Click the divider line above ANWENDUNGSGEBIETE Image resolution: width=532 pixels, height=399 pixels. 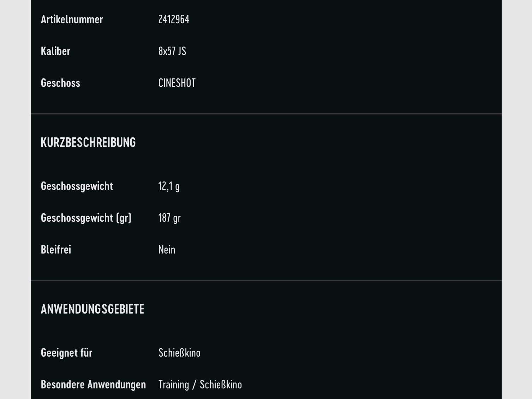(x=266, y=280)
